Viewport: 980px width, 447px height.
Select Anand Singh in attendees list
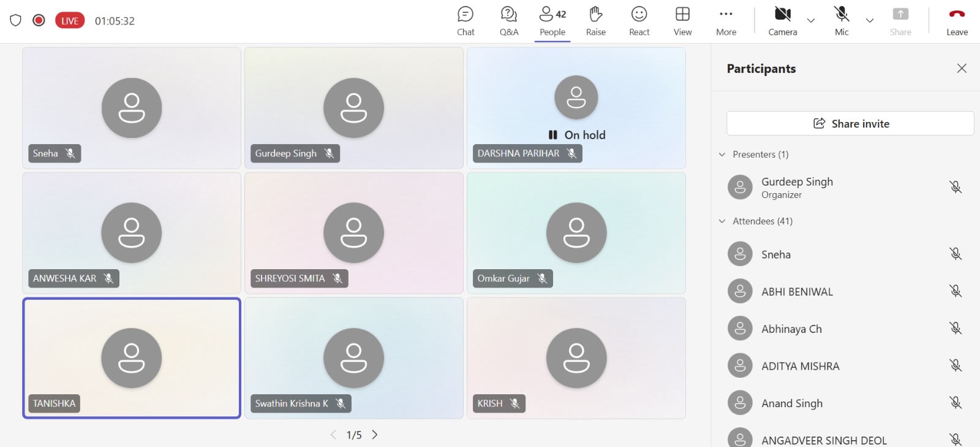[x=845, y=403]
